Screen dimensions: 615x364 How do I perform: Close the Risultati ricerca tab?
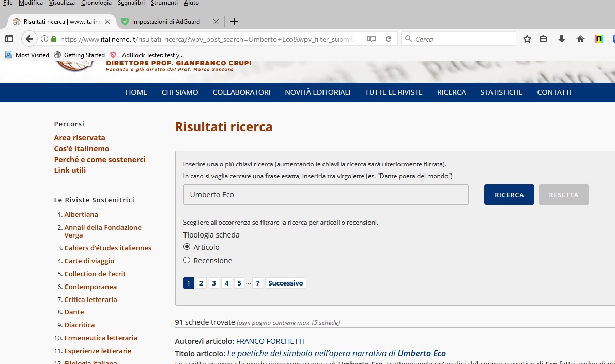coord(107,22)
